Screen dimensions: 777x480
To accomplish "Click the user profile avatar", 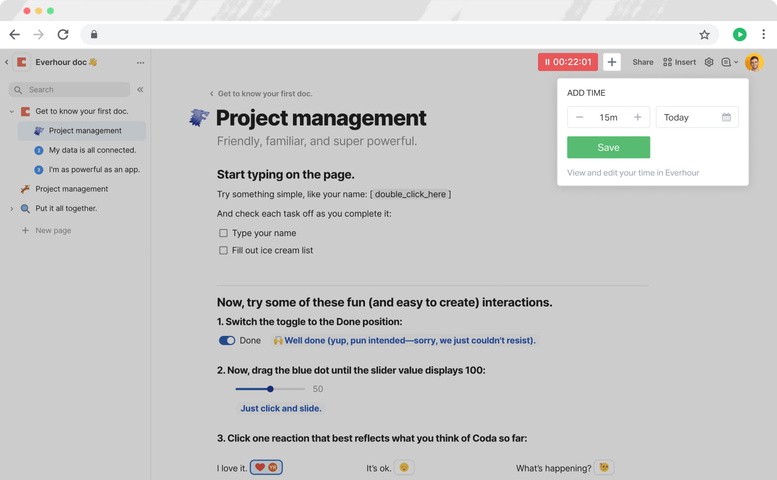I will (x=754, y=62).
